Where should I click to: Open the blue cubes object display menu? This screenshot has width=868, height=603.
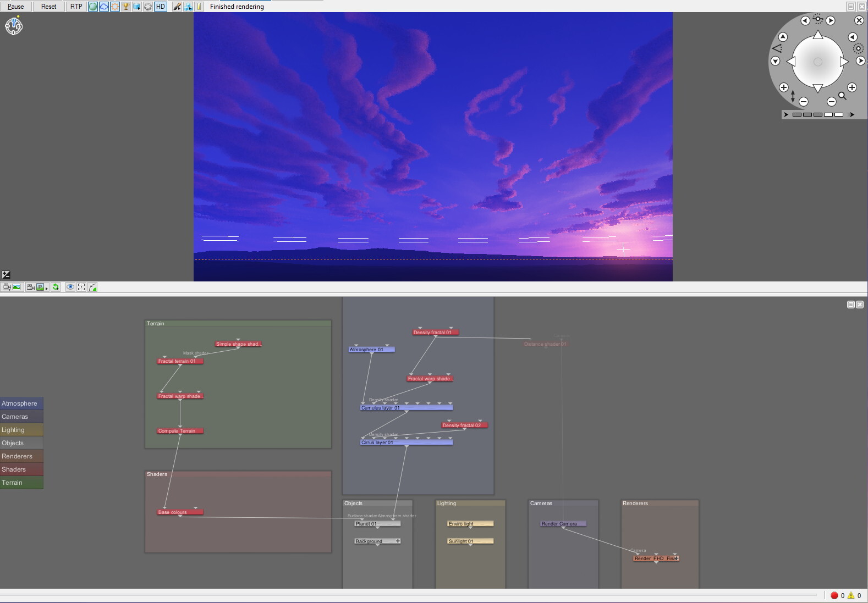[x=188, y=7]
